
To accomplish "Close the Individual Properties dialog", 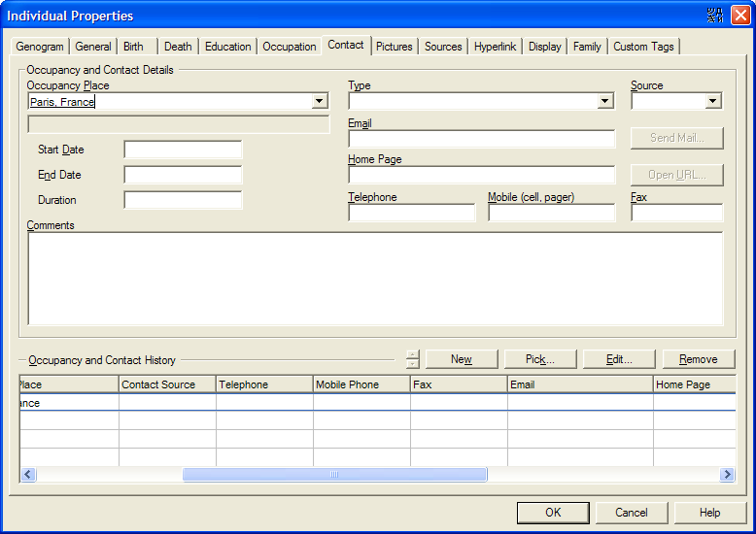I will 740,16.
